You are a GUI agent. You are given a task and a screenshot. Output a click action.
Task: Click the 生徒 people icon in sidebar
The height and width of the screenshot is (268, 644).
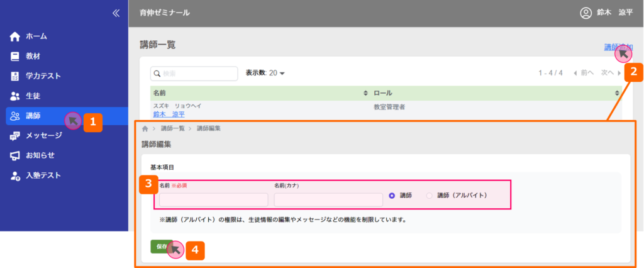coord(16,96)
